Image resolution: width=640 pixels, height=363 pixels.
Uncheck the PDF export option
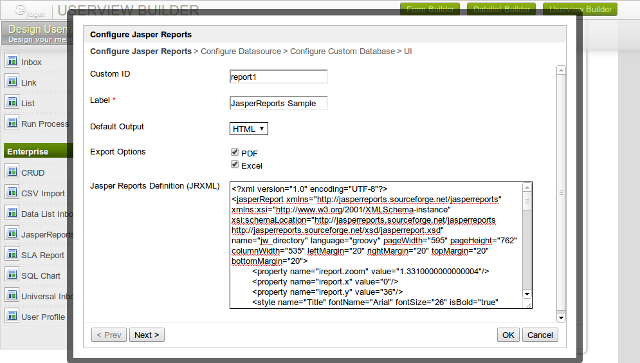click(x=235, y=152)
